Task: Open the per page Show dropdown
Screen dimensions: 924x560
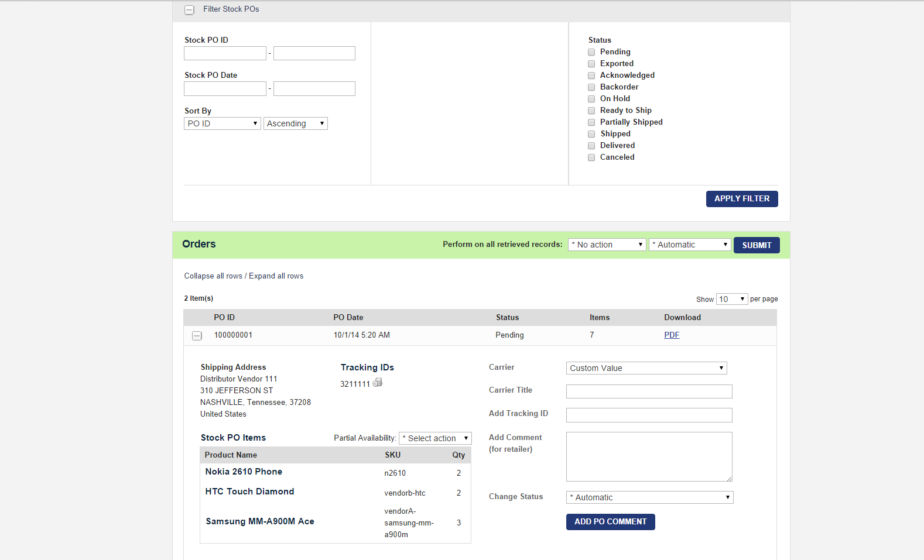Action: point(732,299)
